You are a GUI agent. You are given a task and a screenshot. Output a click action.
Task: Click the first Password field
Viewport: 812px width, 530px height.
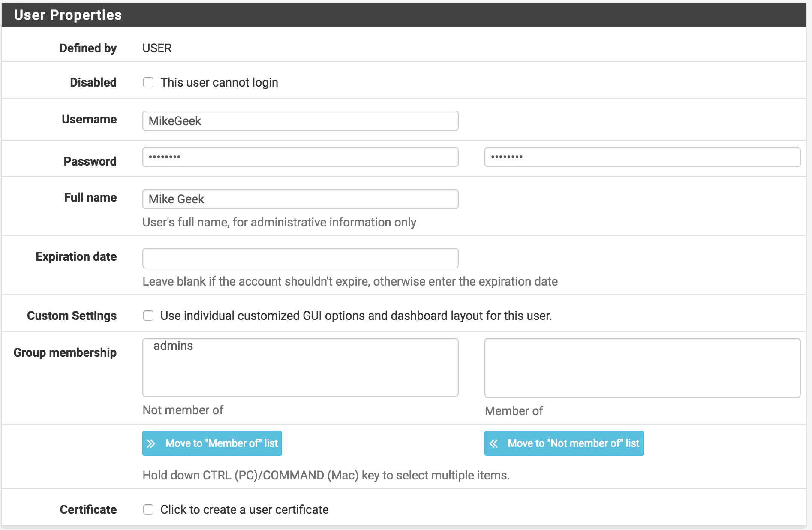(x=300, y=157)
